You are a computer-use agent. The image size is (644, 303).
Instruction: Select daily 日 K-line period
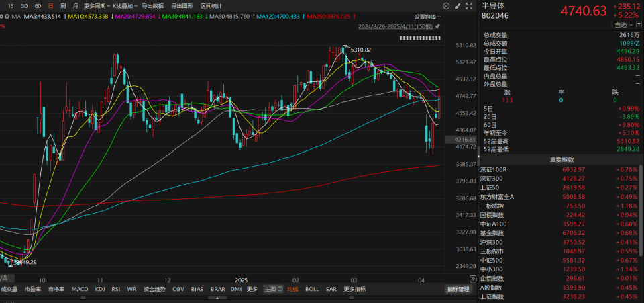click(x=50, y=6)
